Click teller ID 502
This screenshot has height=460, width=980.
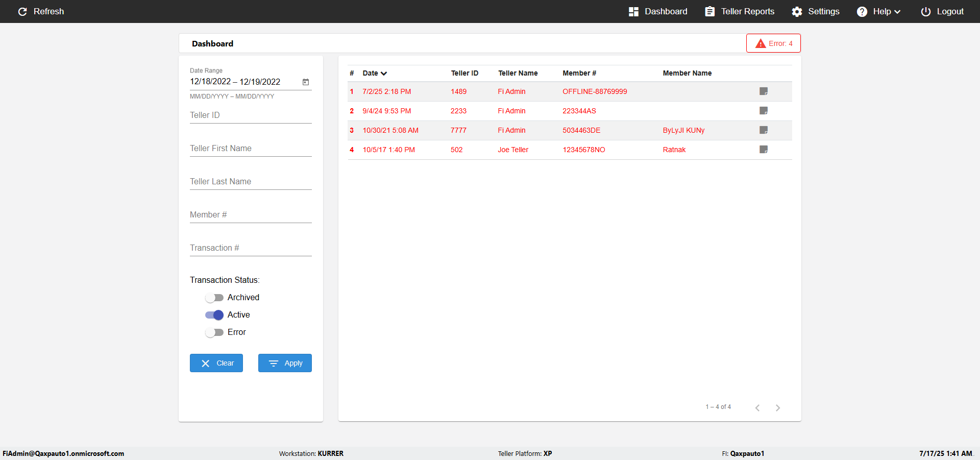[x=456, y=150]
